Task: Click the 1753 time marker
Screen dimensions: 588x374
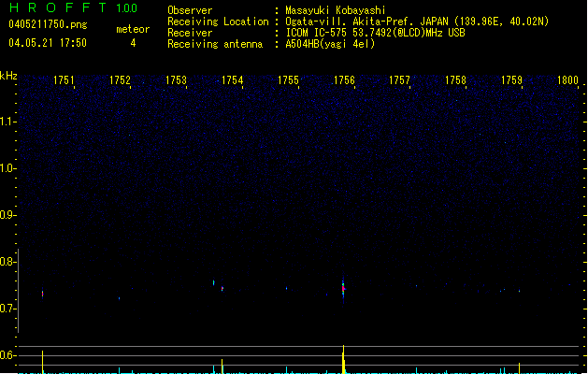Action: point(176,80)
